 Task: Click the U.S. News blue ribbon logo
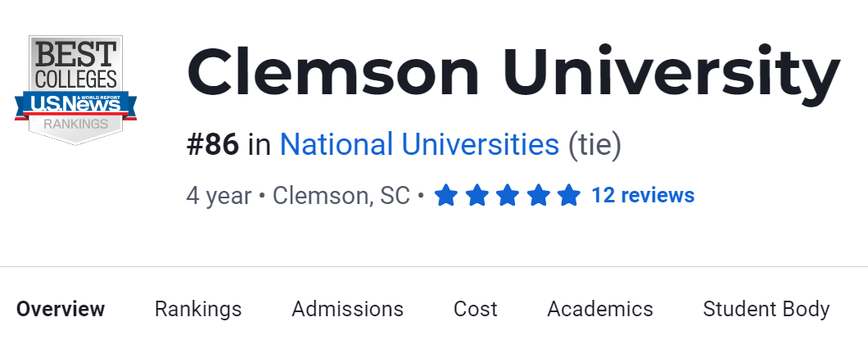75,104
